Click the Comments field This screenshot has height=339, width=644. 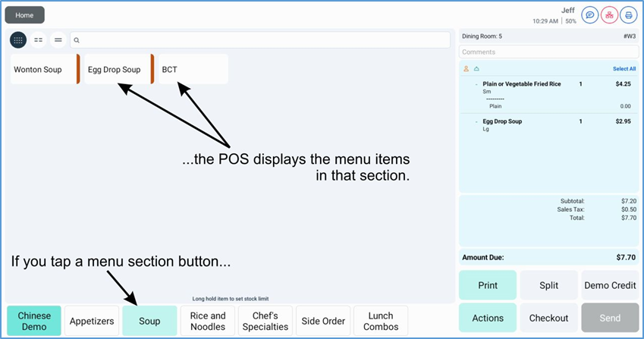(x=548, y=52)
